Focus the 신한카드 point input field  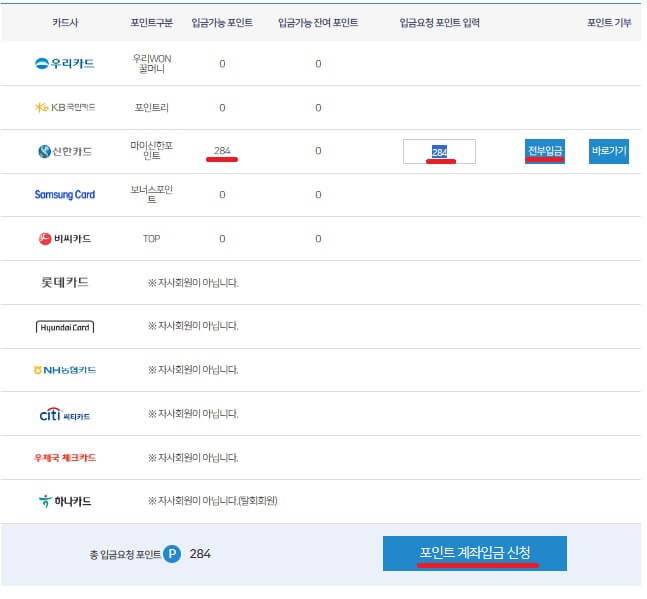(x=439, y=151)
